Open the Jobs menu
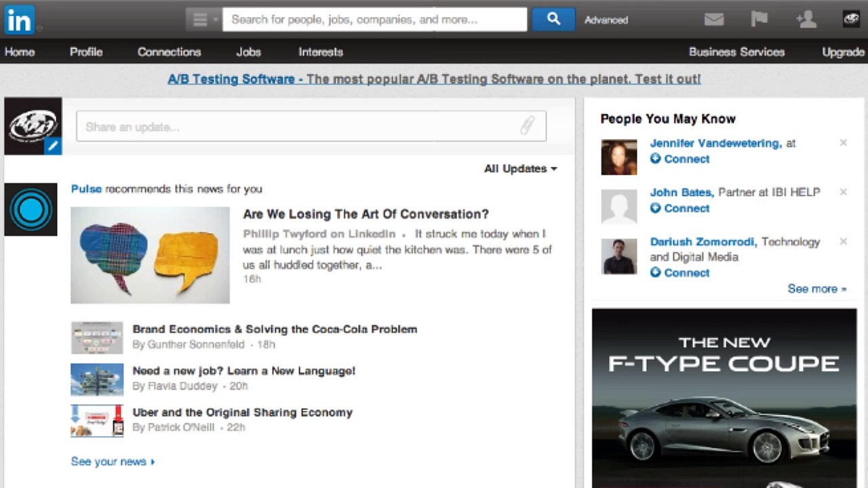The image size is (868, 488). 248,52
